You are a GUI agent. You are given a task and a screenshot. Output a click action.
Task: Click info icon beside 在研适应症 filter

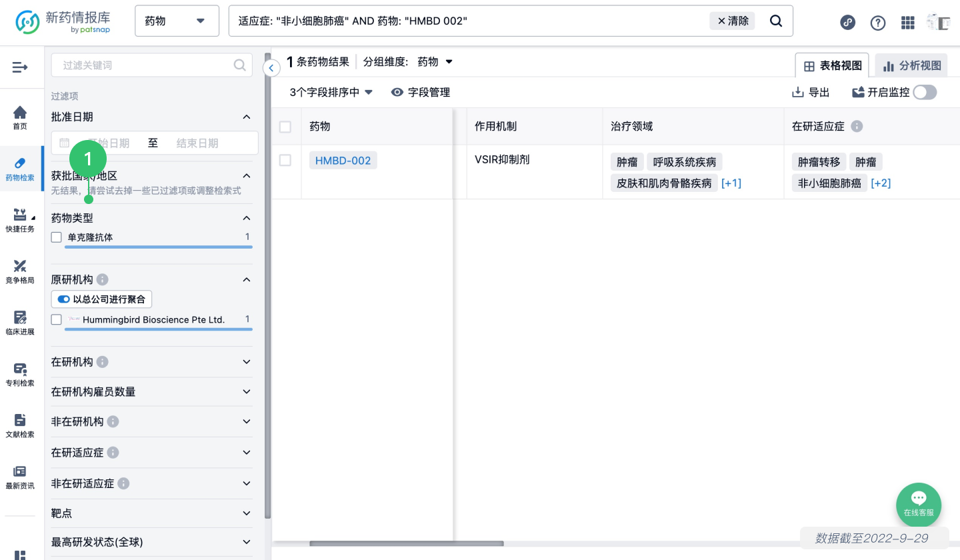point(113,452)
